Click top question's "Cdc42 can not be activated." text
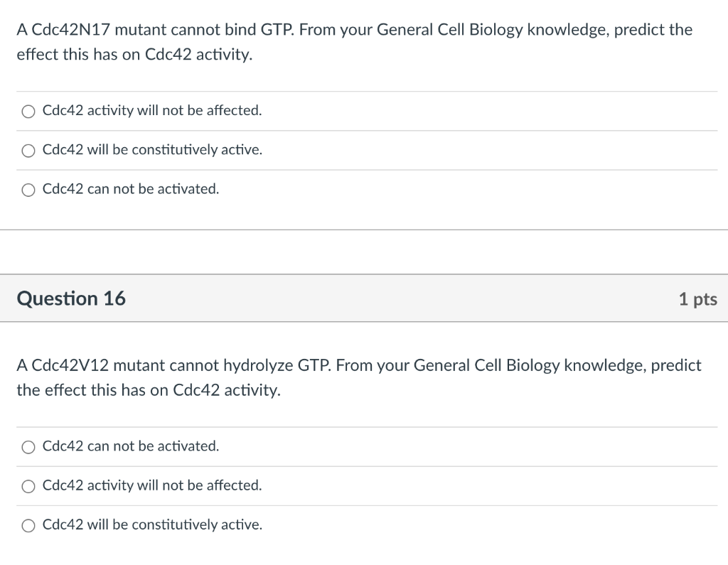Image resolution: width=728 pixels, height=565 pixels. click(x=131, y=189)
